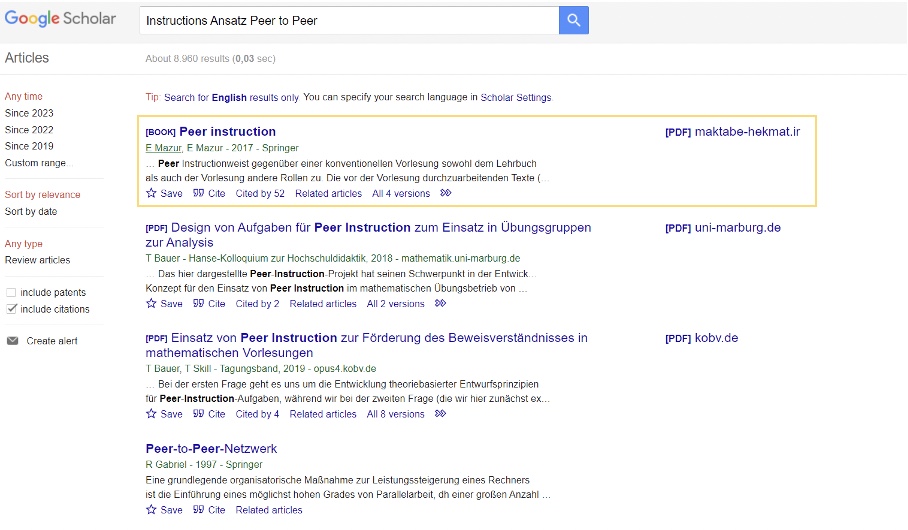Click the blue search magnifier button
908x530 pixels.
pyautogui.click(x=573, y=20)
